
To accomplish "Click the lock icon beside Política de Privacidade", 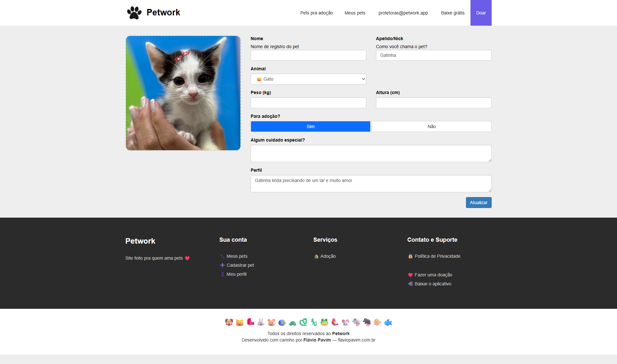I will pos(410,256).
